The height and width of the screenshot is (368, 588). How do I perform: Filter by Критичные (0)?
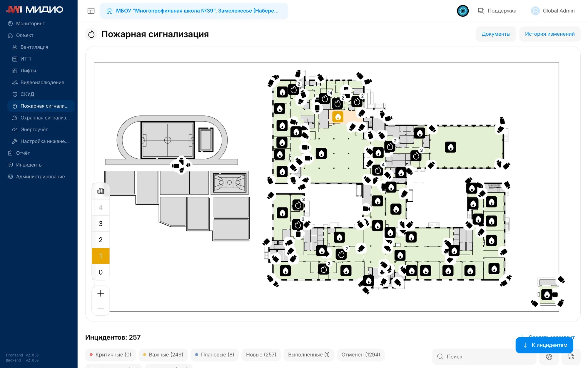tap(111, 354)
